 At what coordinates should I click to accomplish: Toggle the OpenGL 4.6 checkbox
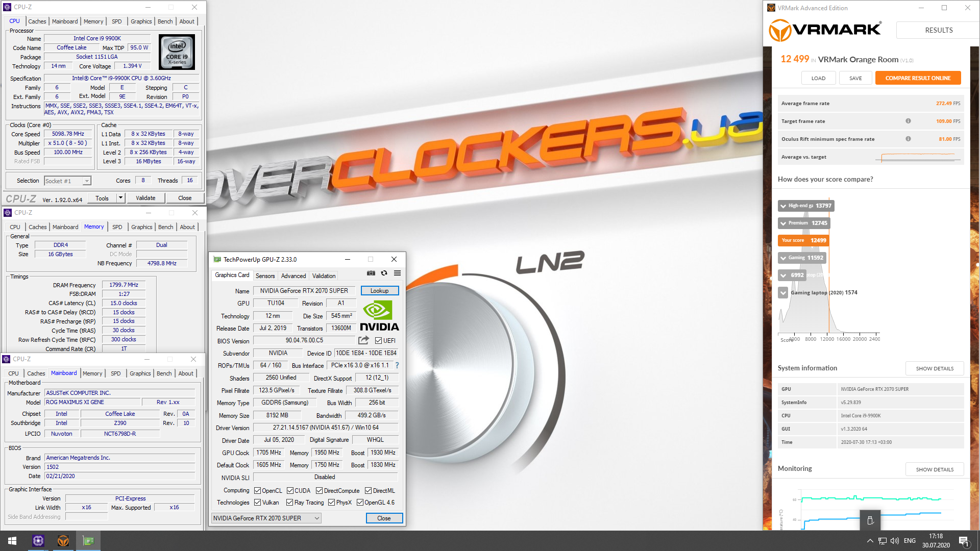tap(360, 503)
